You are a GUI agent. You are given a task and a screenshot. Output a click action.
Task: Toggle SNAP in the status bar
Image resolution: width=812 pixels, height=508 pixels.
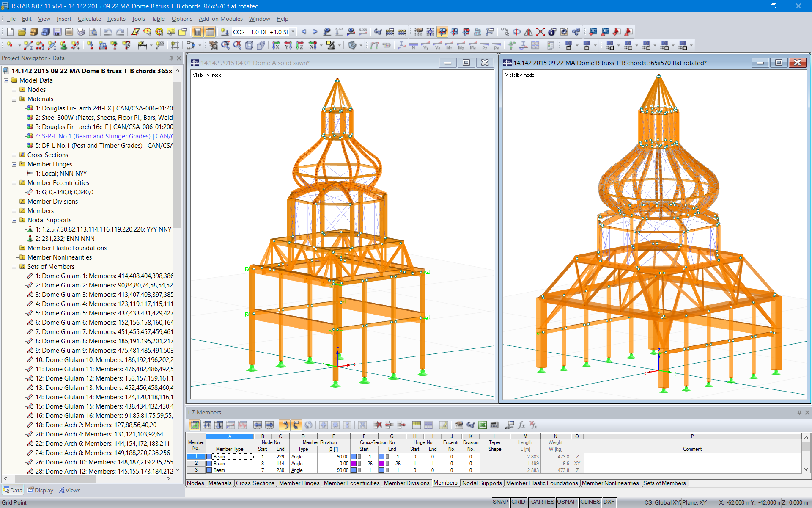pos(500,502)
